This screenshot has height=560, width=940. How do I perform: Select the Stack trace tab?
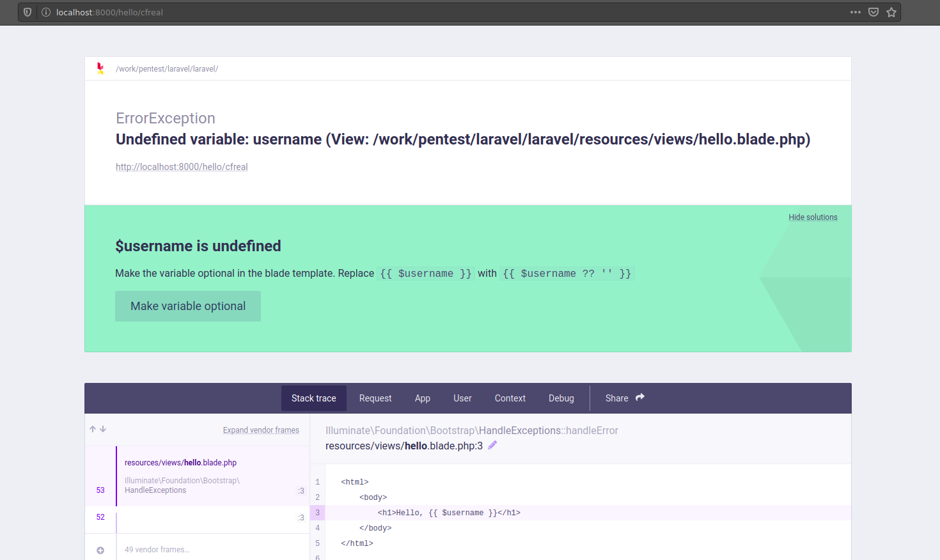(x=314, y=398)
